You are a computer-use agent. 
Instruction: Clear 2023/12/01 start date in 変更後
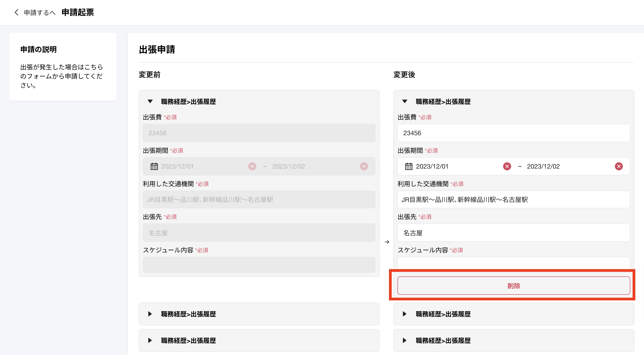pos(507,166)
